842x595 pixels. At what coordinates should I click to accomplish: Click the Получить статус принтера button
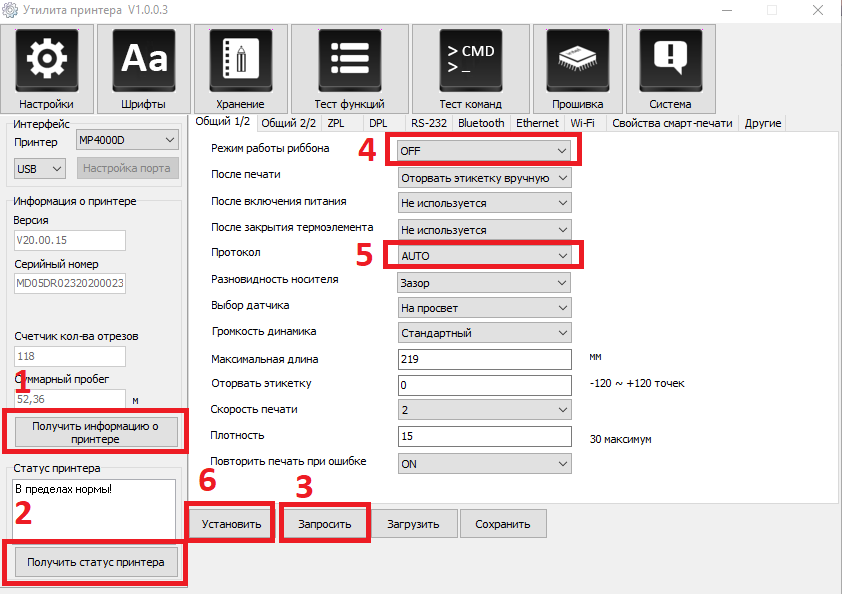(95, 562)
